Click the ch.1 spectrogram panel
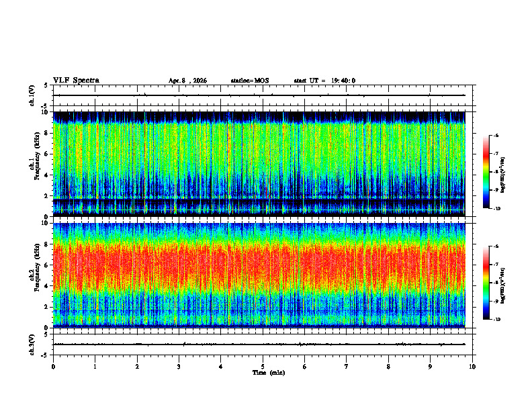Viewport: 532px width, 411px height. pos(259,164)
